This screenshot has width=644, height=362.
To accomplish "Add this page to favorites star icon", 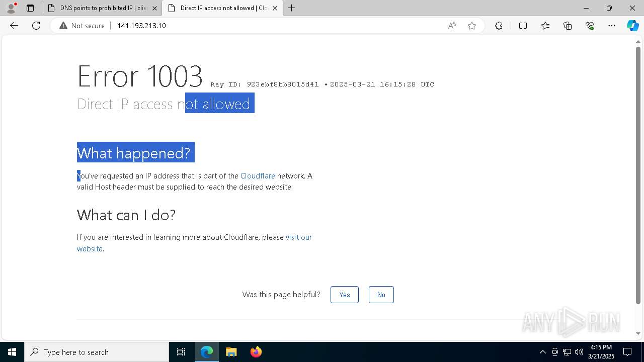I will point(472,26).
